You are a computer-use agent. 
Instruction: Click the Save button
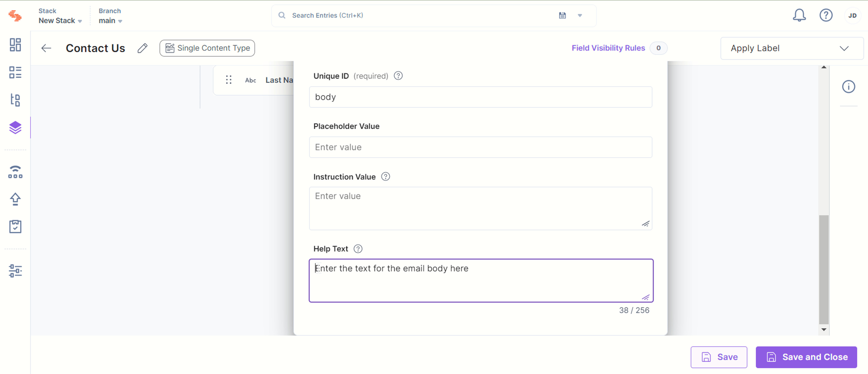719,357
